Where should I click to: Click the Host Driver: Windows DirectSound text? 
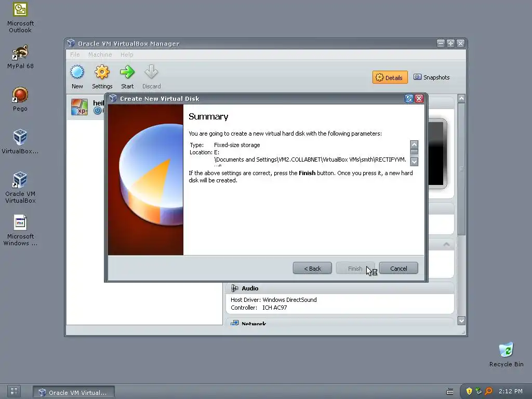(273, 300)
